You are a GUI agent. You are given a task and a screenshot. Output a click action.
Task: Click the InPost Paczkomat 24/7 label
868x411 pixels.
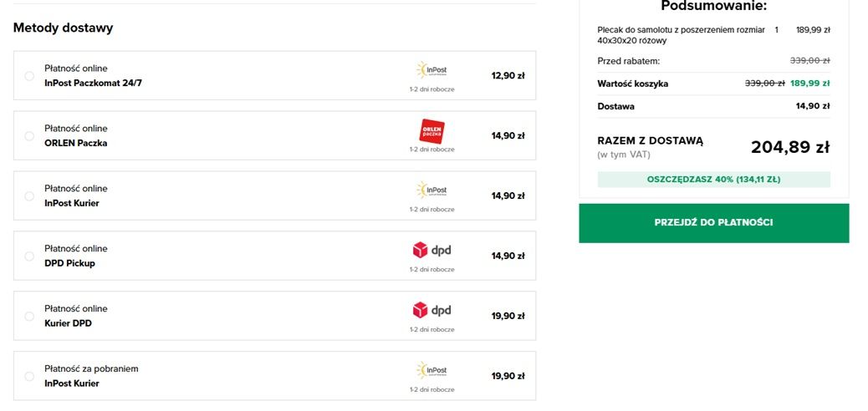coord(93,83)
